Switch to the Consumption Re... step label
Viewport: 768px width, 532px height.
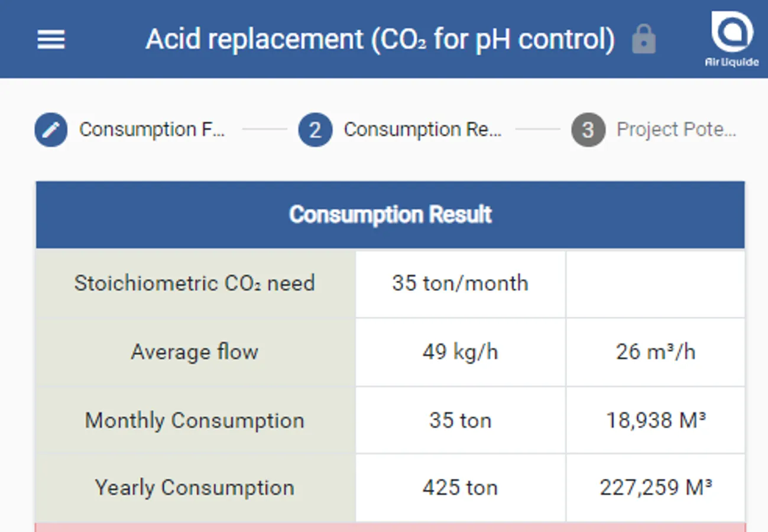(x=423, y=129)
